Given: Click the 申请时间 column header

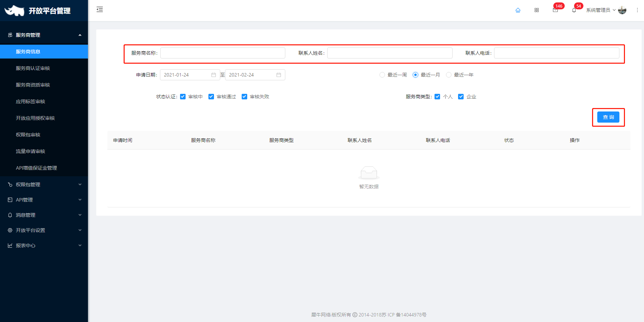Looking at the screenshot, I should point(123,140).
